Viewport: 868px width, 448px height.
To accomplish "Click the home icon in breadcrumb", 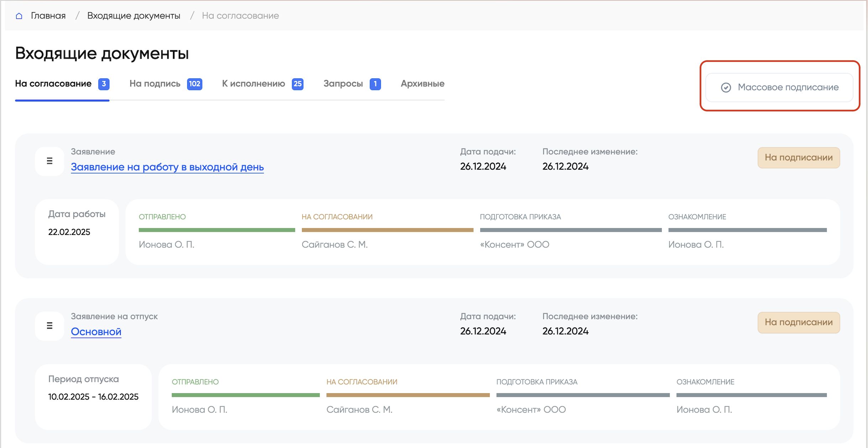I will [19, 16].
